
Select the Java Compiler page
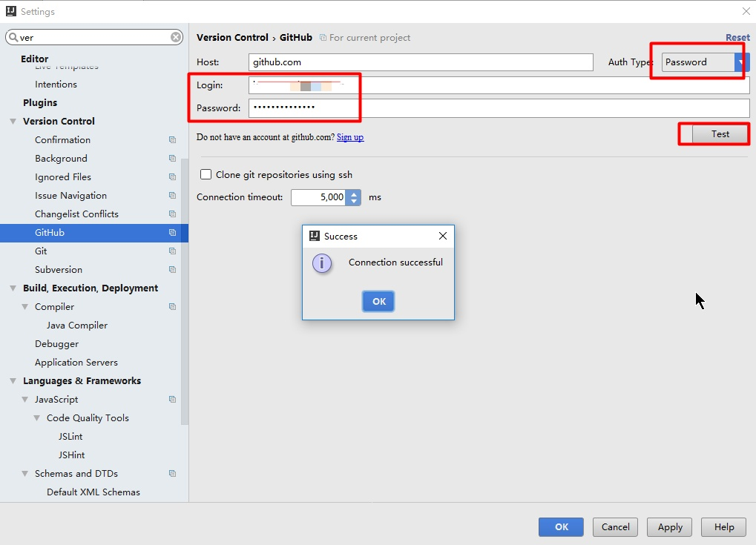click(x=77, y=326)
